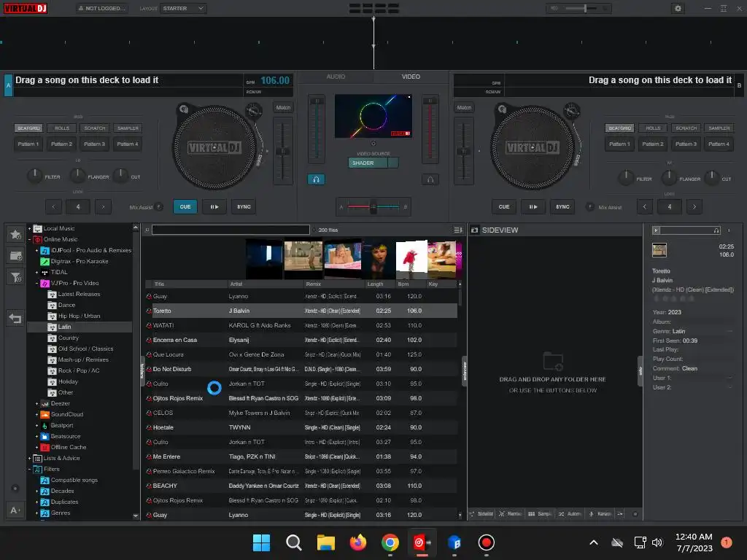Select the Digitrax Pro Karaoke icon
Image resolution: width=747 pixels, height=560 pixels.
pos(44,262)
